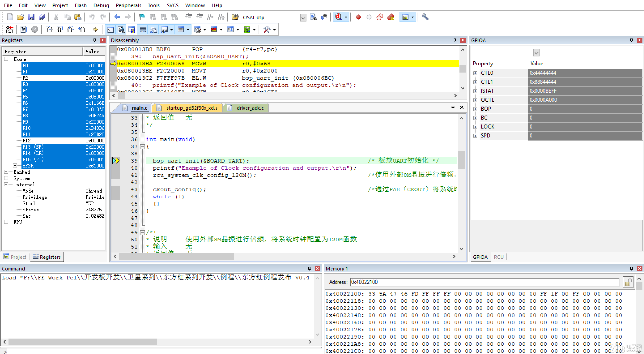Screen dimensions: 644x354
Task: Expand the CTL0 register row
Action: coord(475,73)
